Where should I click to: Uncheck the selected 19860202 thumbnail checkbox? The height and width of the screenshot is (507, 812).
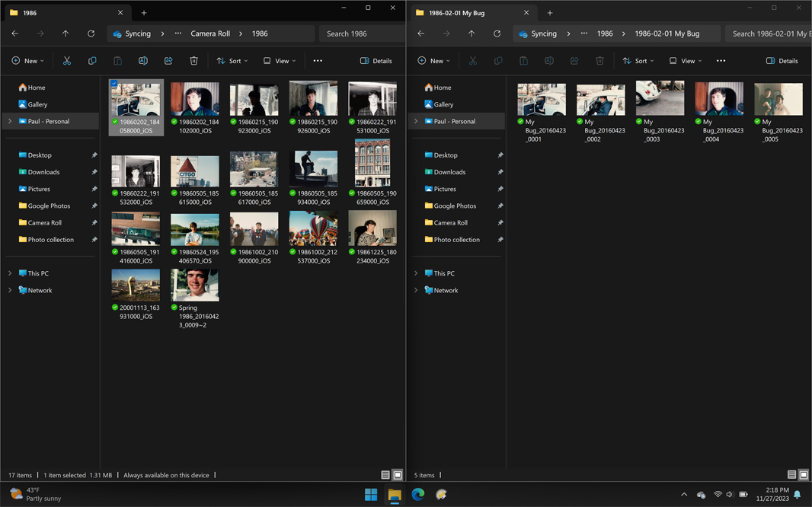tap(114, 84)
